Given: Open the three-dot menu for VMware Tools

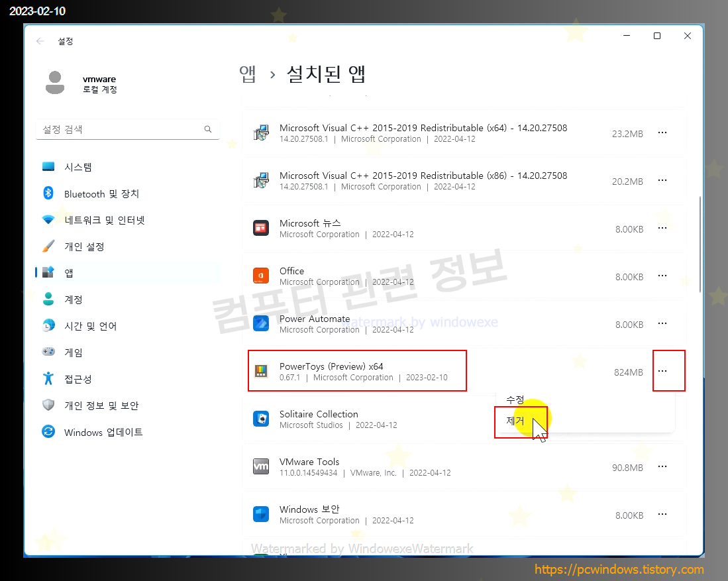Looking at the screenshot, I should click(x=662, y=466).
